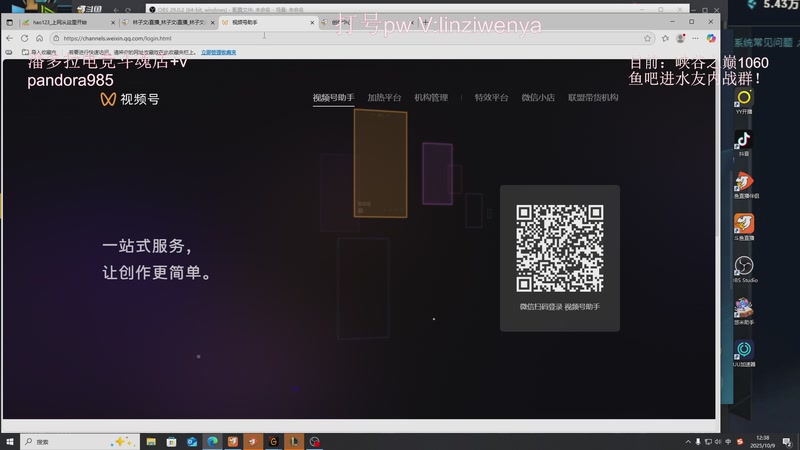Click the taskbar 搜索 search box

tap(80, 441)
